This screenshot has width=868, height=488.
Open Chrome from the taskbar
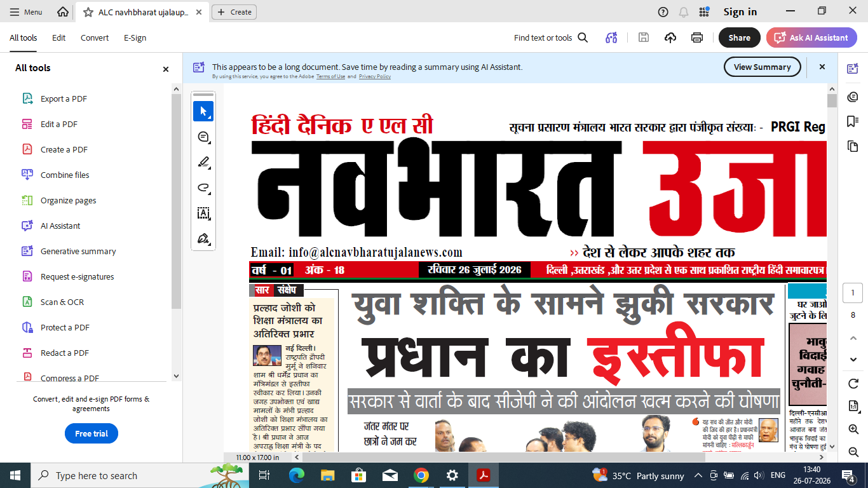pos(421,475)
